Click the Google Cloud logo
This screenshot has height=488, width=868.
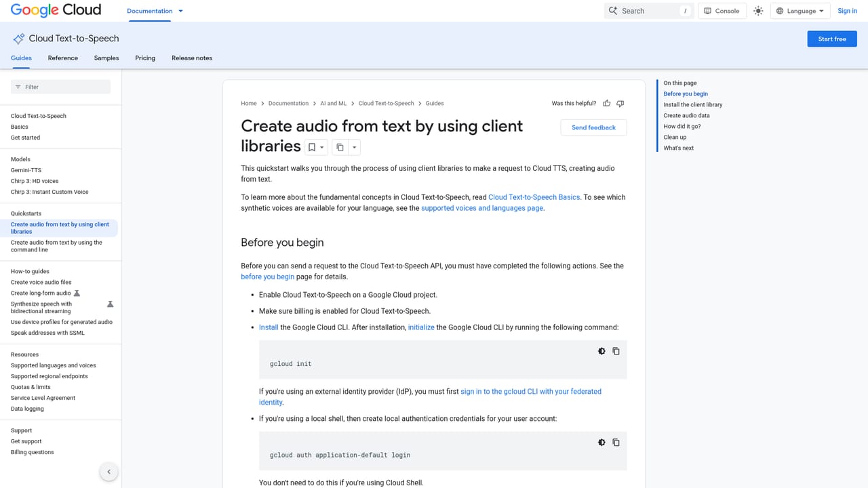[56, 10]
